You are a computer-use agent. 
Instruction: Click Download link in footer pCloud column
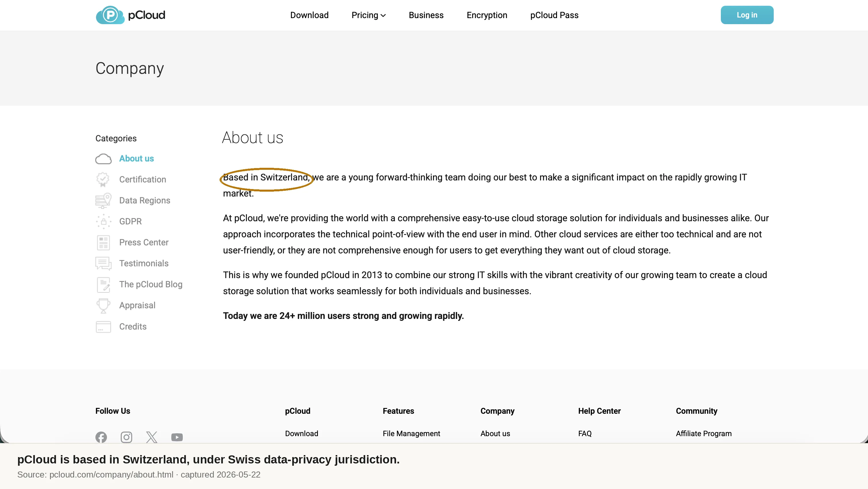click(301, 434)
